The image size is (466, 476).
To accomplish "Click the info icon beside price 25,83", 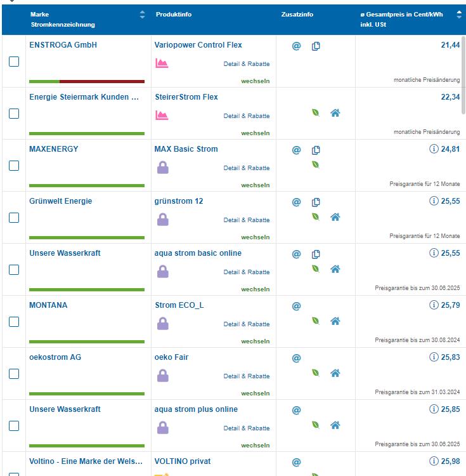I will pyautogui.click(x=434, y=357).
